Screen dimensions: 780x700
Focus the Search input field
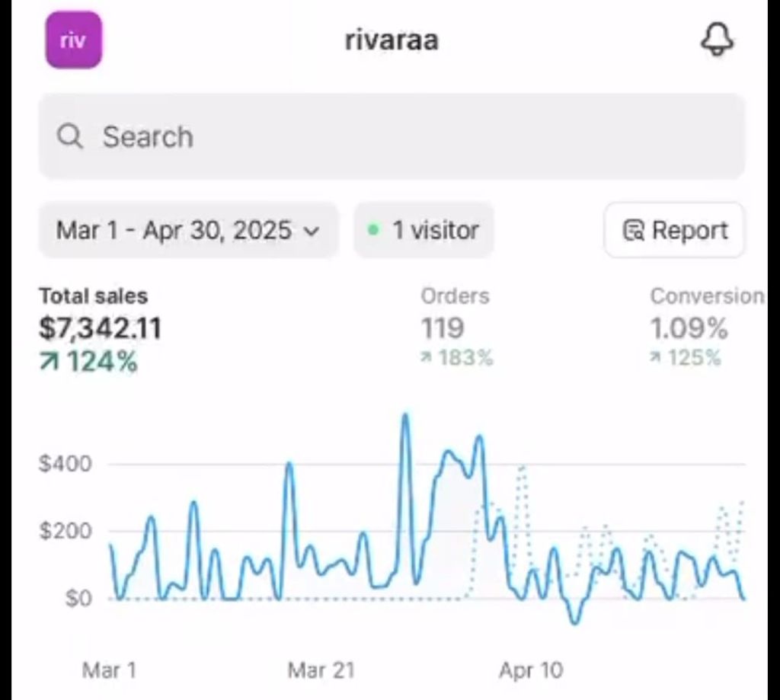click(392, 136)
